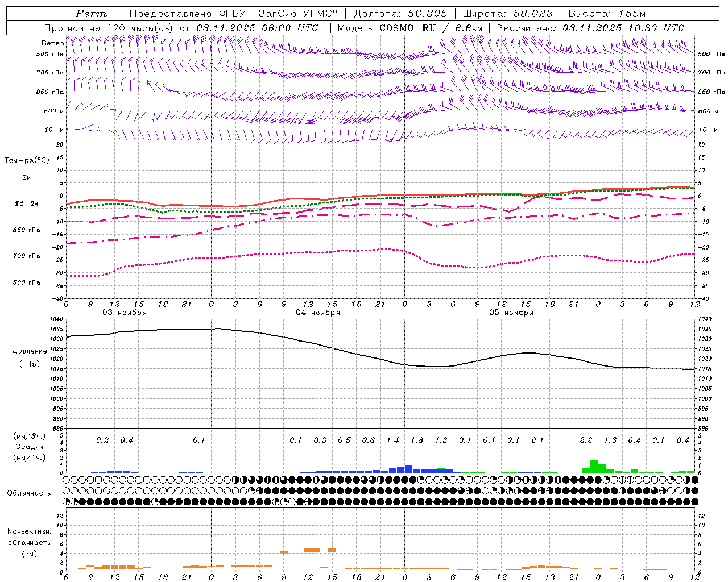Click the "(мм/3ч.)" precipitation unit label
This screenshot has height=582, width=728.
coord(30,436)
